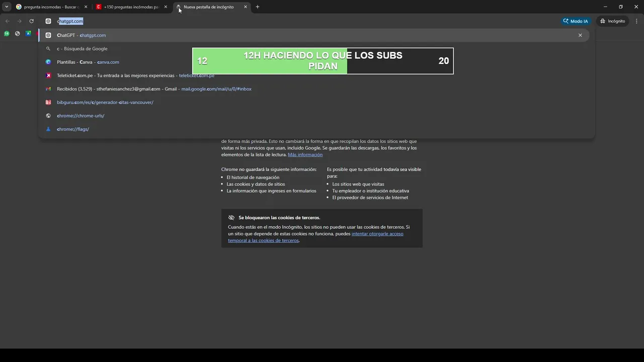Open a new tab with the plus button
Image resolution: width=644 pixels, height=362 pixels.
[258, 7]
